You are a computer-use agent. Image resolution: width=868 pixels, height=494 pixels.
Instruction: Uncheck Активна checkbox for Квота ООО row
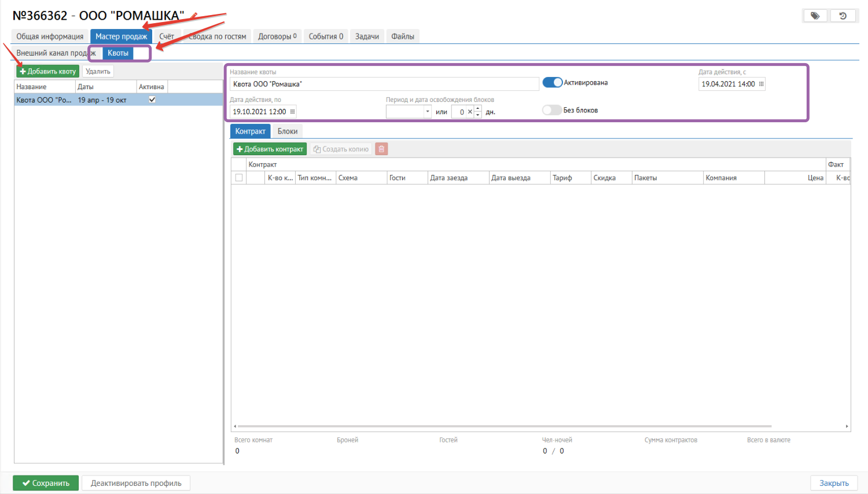[152, 100]
